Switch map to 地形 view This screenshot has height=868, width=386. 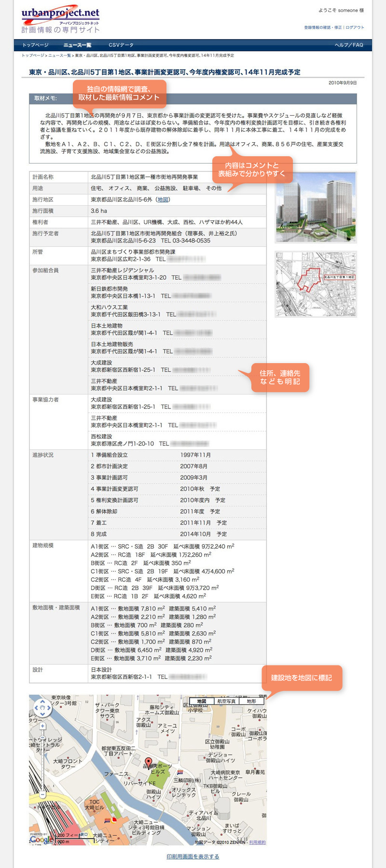[251, 701]
